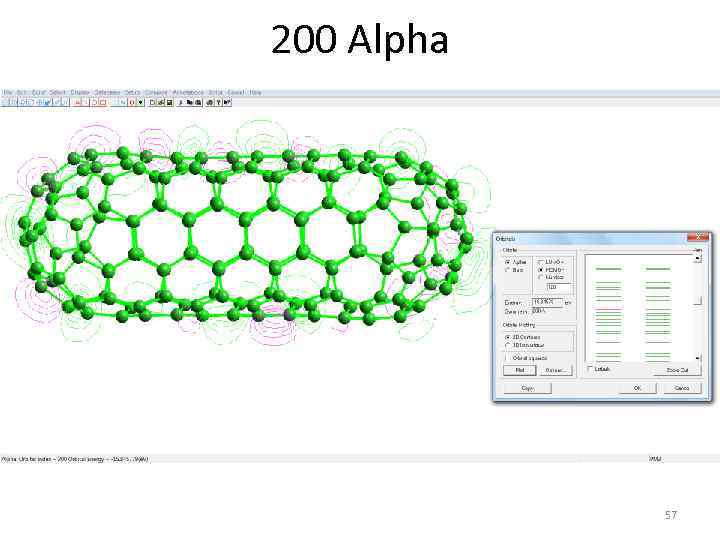Open the Databases menu
The width and height of the screenshot is (720, 540).
click(107, 92)
